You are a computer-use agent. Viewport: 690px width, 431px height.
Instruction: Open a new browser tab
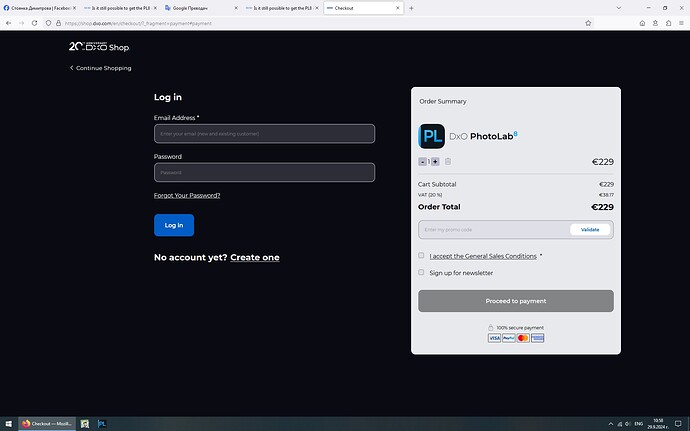coord(411,8)
